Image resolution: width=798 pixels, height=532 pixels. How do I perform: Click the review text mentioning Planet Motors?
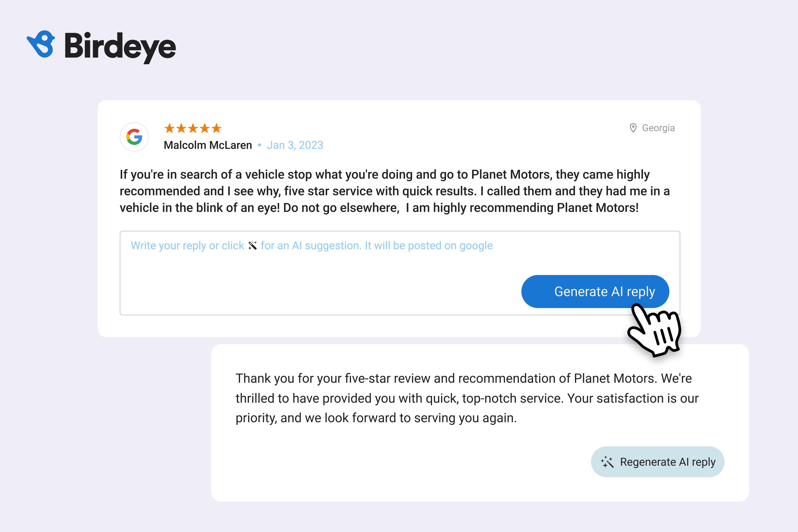(x=394, y=191)
